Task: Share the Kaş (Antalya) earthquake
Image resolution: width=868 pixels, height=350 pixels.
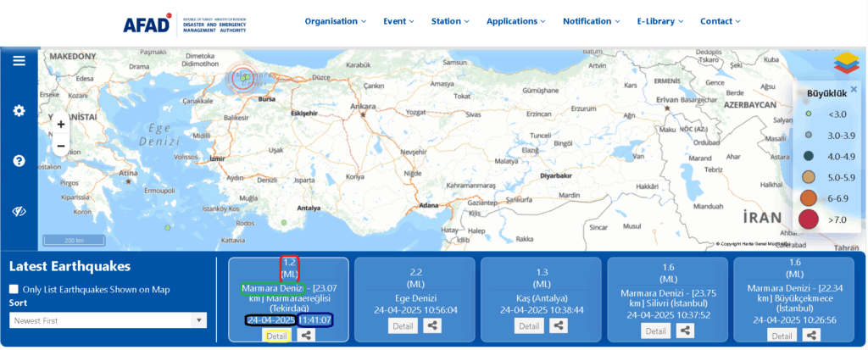Action: point(559,325)
